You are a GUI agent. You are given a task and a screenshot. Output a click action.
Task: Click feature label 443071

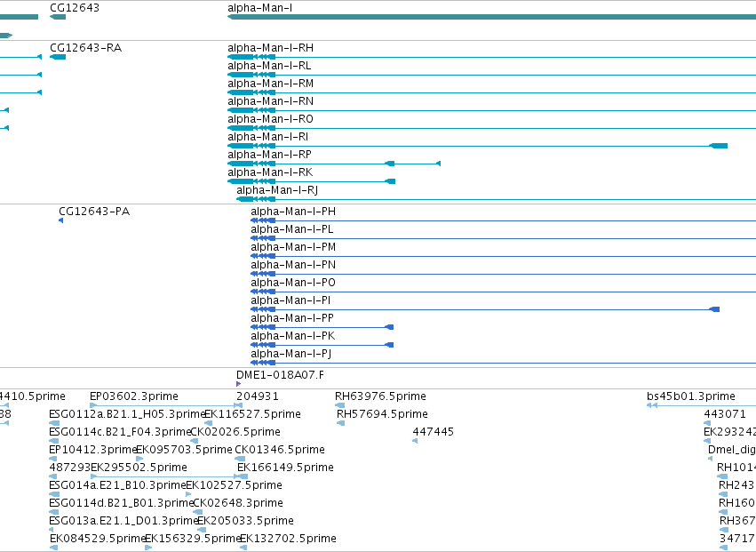pyautogui.click(x=725, y=414)
